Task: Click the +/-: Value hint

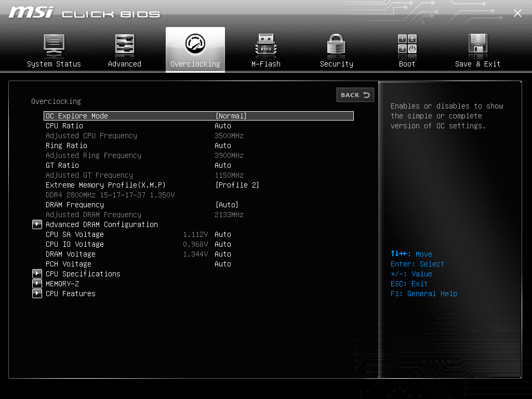Action: click(x=411, y=274)
